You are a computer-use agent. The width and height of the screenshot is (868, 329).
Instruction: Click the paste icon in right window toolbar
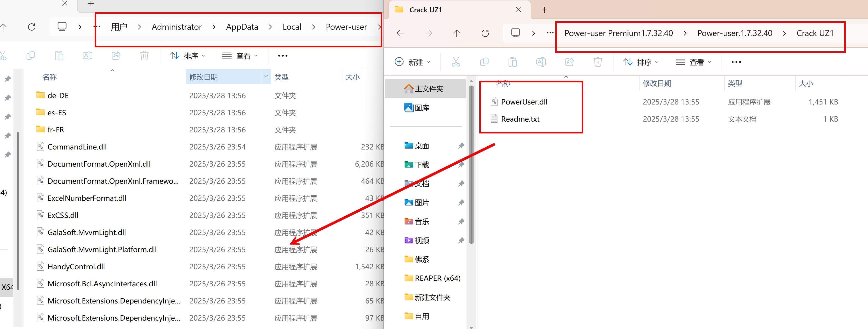(512, 62)
